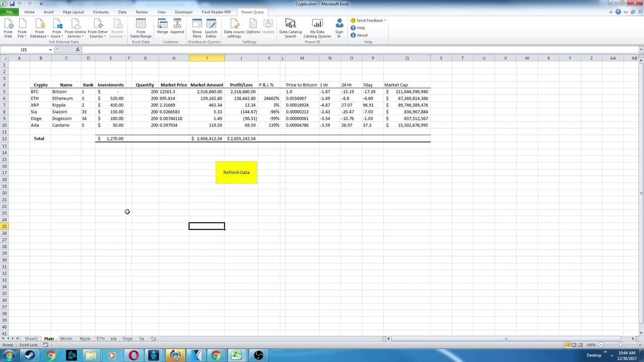Click the About item in ribbon

pos(359,35)
